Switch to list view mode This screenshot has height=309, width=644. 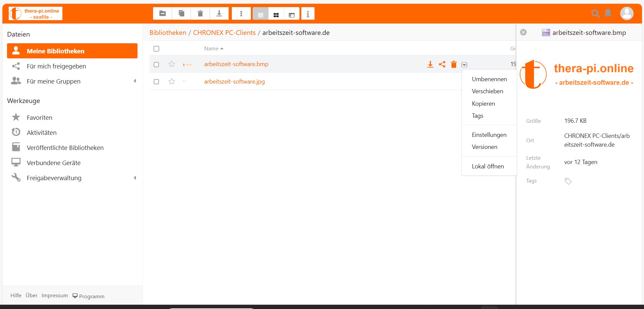click(261, 14)
